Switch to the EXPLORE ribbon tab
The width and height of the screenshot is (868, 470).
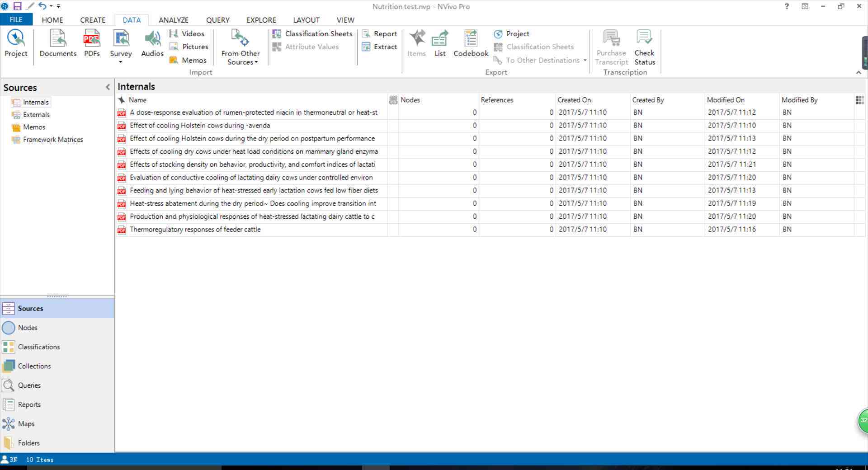261,20
